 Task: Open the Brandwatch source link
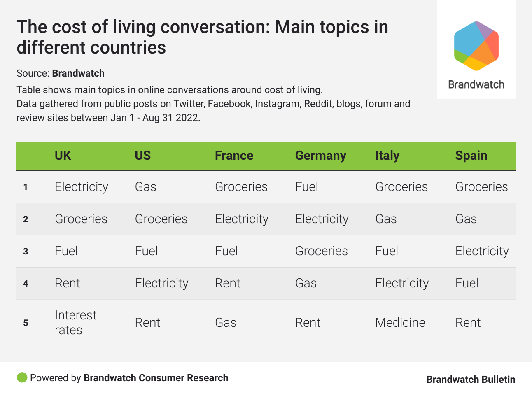pyautogui.click(x=78, y=73)
